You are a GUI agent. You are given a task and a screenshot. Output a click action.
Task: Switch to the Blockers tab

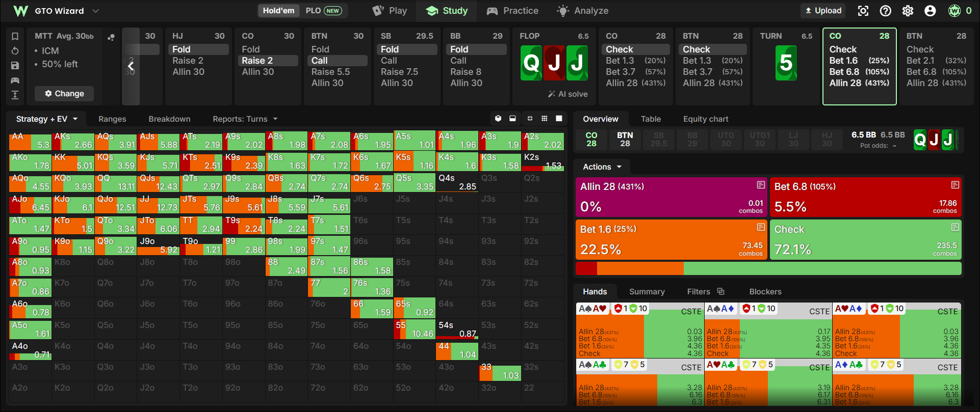(x=765, y=292)
